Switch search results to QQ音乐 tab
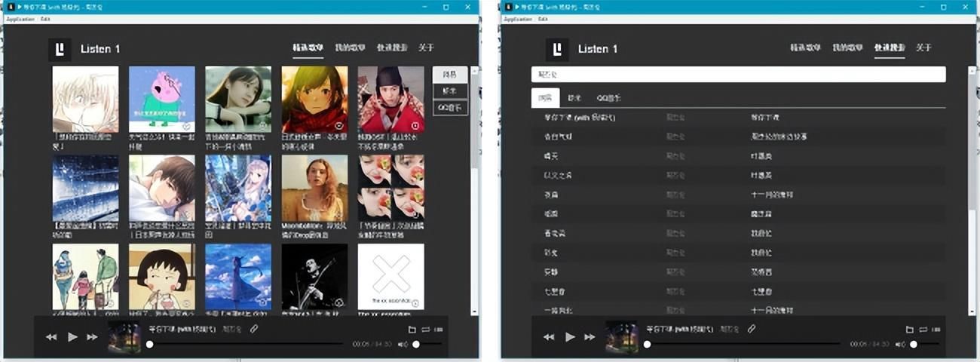The width and height of the screenshot is (980, 362). pyautogui.click(x=608, y=98)
